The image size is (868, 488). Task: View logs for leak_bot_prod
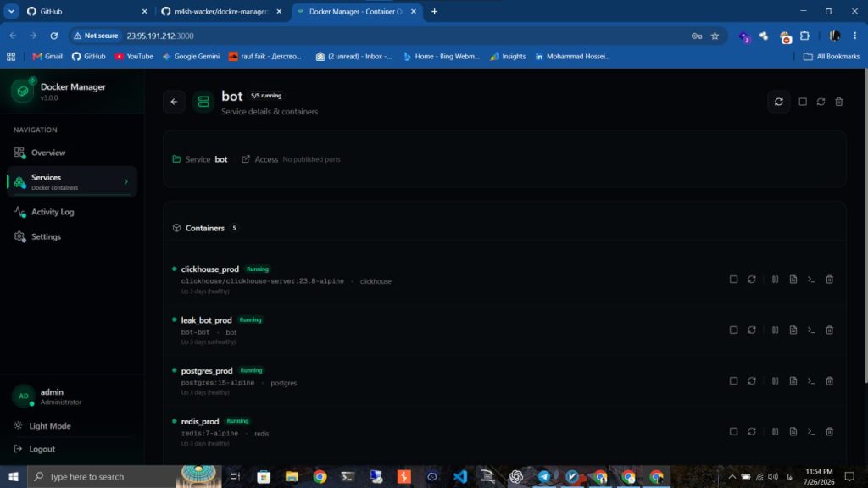pyautogui.click(x=793, y=330)
